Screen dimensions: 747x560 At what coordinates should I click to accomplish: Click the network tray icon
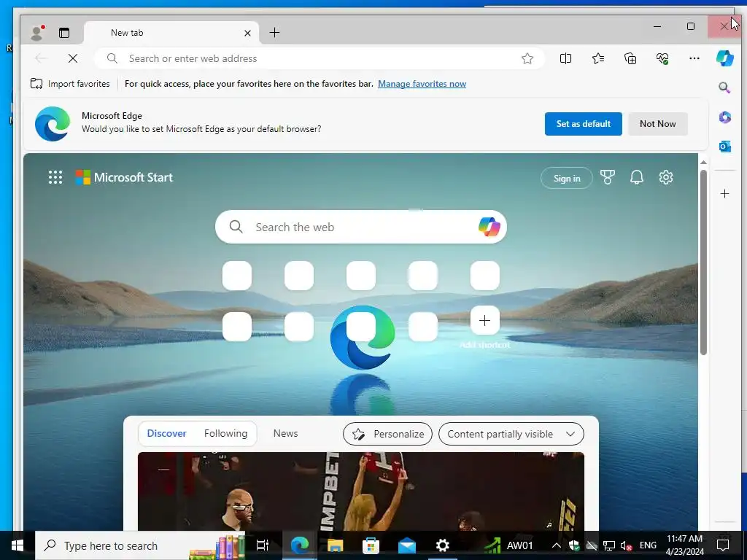coord(609,545)
